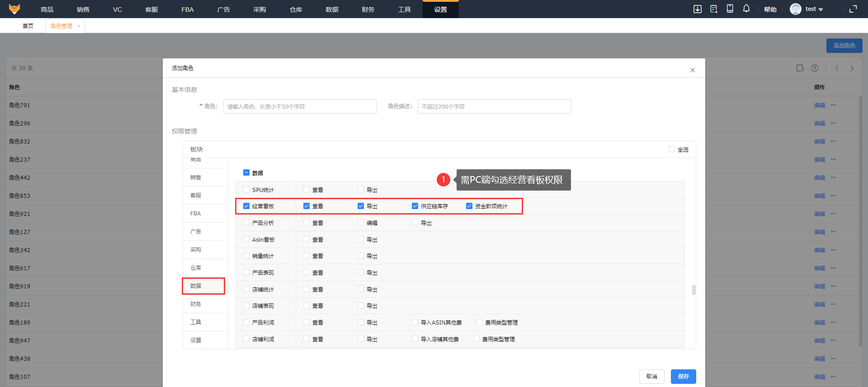Image resolution: width=868 pixels, height=387 pixels.
Task: Open the test user dropdown arrow
Action: tap(821, 10)
